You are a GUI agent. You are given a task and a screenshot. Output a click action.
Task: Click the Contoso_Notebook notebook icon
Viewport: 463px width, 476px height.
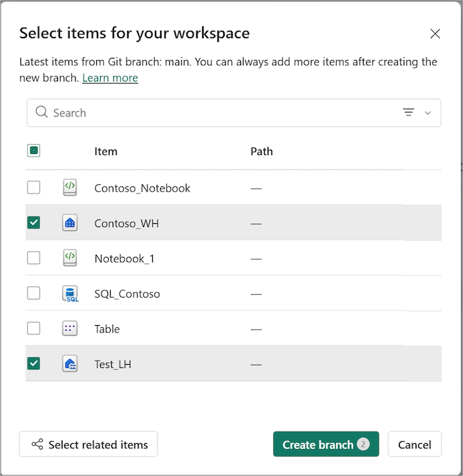[x=70, y=188]
